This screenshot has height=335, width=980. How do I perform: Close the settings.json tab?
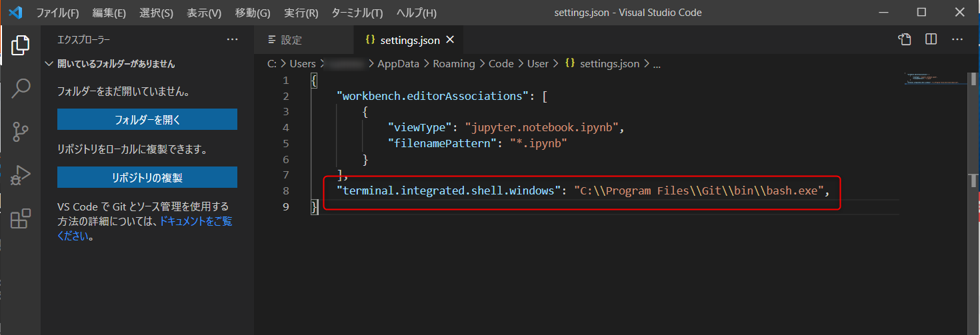450,40
